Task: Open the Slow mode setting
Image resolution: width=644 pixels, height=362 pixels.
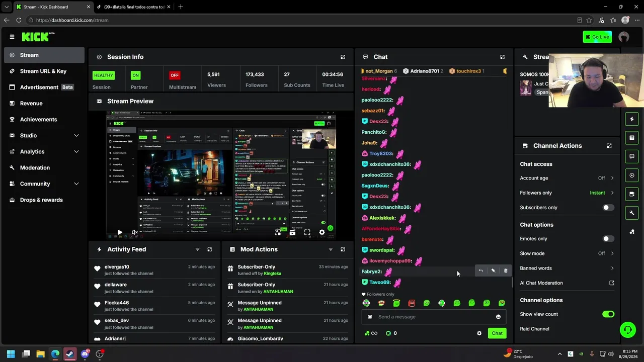Action: [x=567, y=253]
